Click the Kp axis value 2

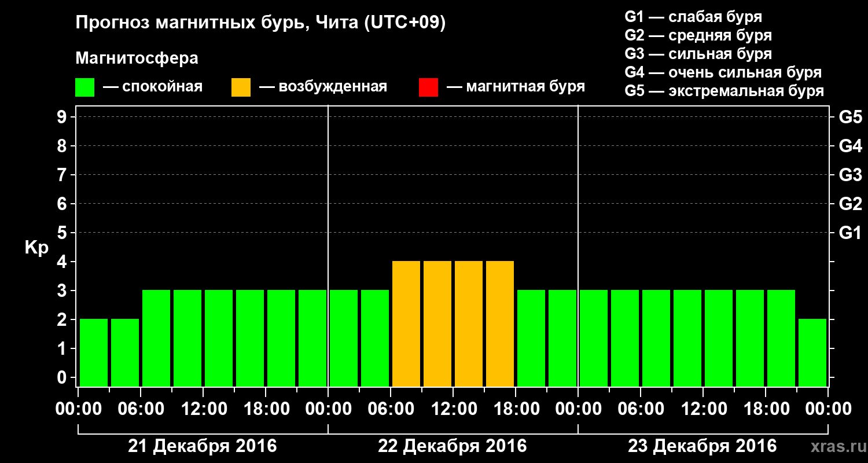pos(63,319)
